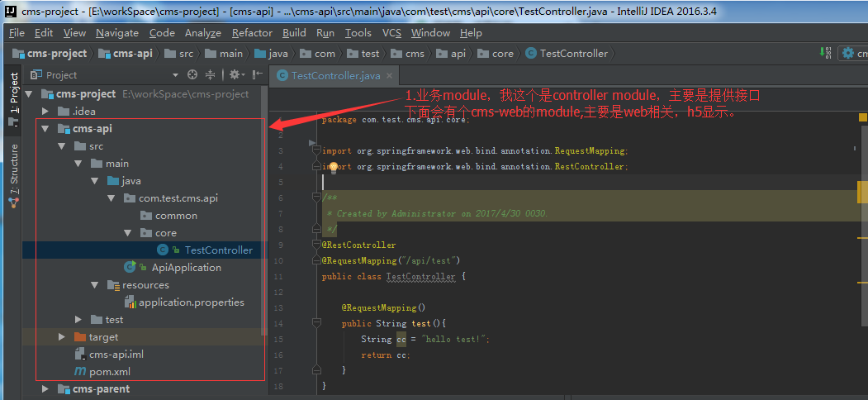This screenshot has height=400, width=868.
Task: Open the VCS menu
Action: pos(392,33)
